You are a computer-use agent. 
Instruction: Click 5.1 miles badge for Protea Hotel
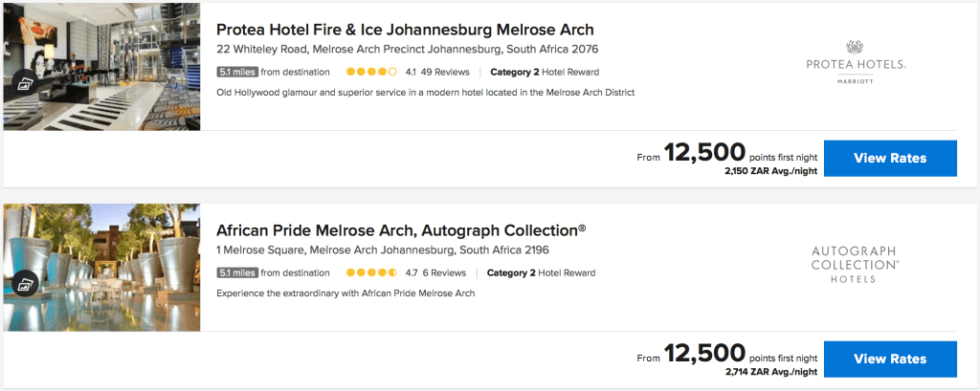click(236, 72)
